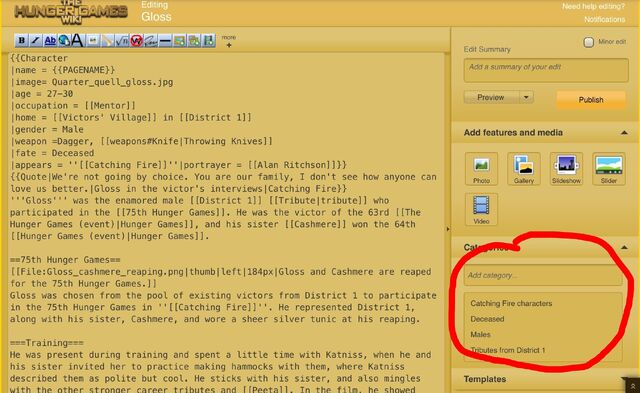This screenshot has height=393, width=640.
Task: Apply italic formatting from the editor toolbar
Action: 36,40
